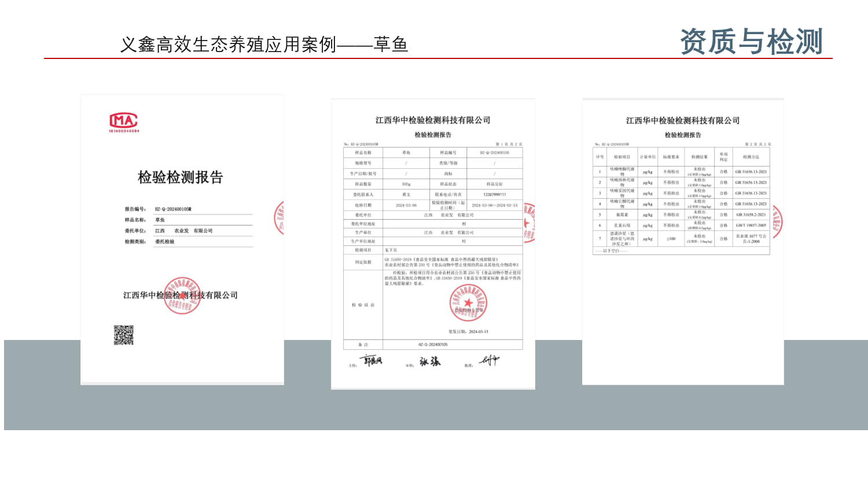The image size is (868, 488).
Task: Click the 500g sample quantity cell
Action: click(x=406, y=184)
